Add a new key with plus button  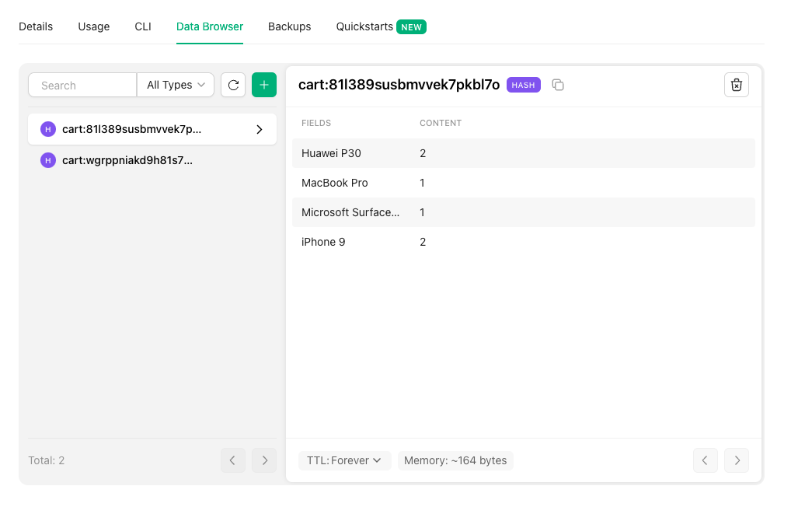point(264,85)
